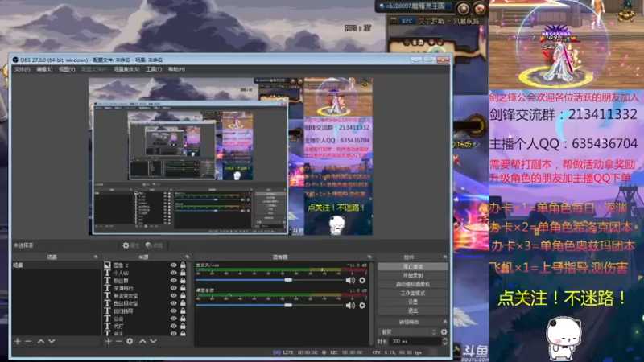Open 滤镜 filters button above the docks
This screenshot has width=644, height=362.
click(x=155, y=245)
